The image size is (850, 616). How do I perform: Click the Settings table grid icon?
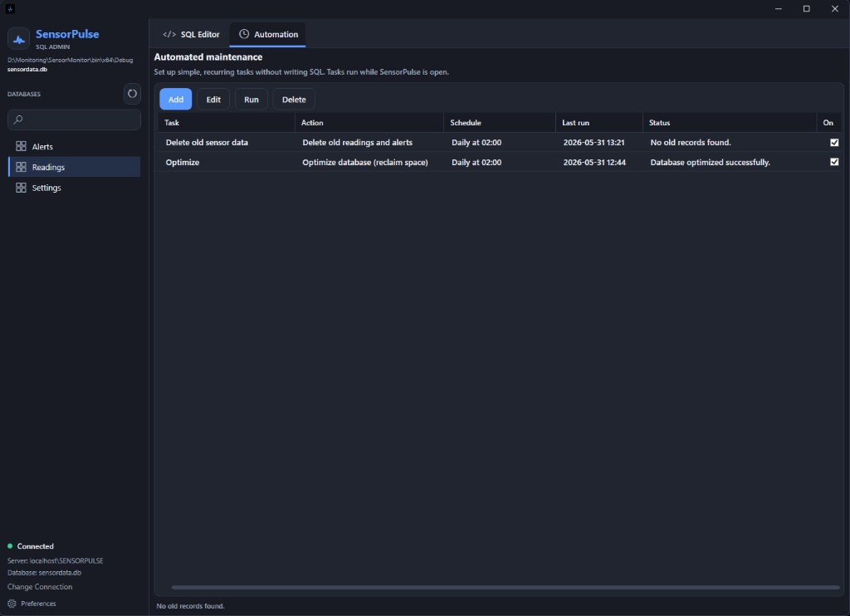[21, 188]
